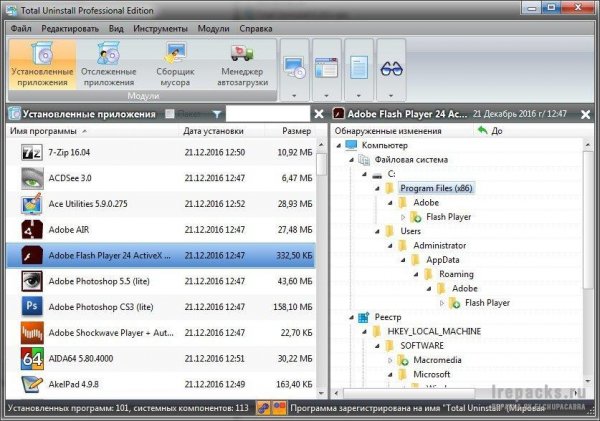Viewport: 600px width, 421px height.
Task: Open dropdown under monitor-with-disc icon
Action: tap(294, 96)
